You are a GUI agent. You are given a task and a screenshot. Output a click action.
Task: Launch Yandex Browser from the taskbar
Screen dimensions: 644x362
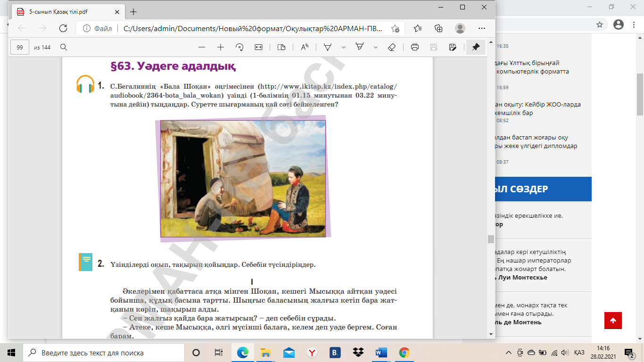pos(312,353)
